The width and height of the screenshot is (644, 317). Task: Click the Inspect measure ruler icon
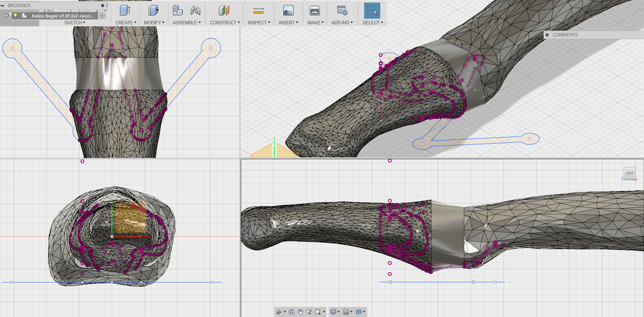click(x=259, y=10)
